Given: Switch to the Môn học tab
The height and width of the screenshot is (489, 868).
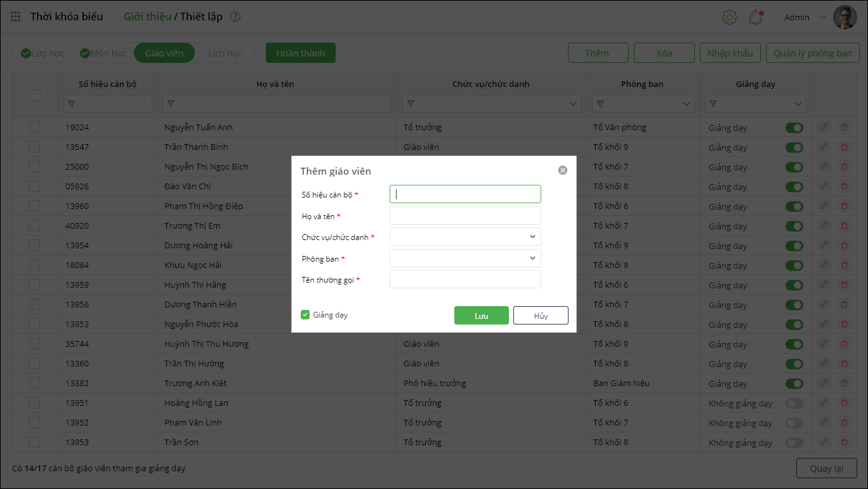Looking at the screenshot, I should click(x=103, y=53).
